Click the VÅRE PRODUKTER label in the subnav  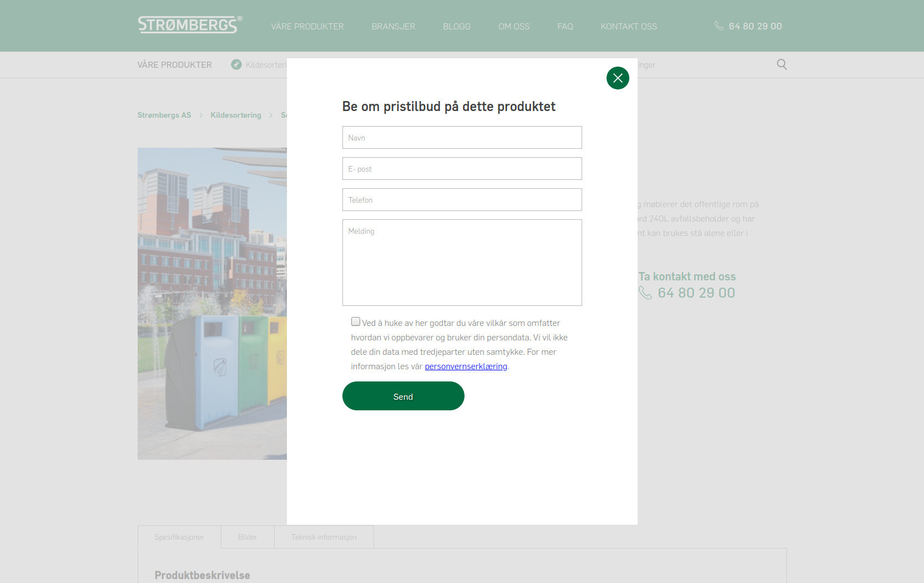(x=175, y=64)
